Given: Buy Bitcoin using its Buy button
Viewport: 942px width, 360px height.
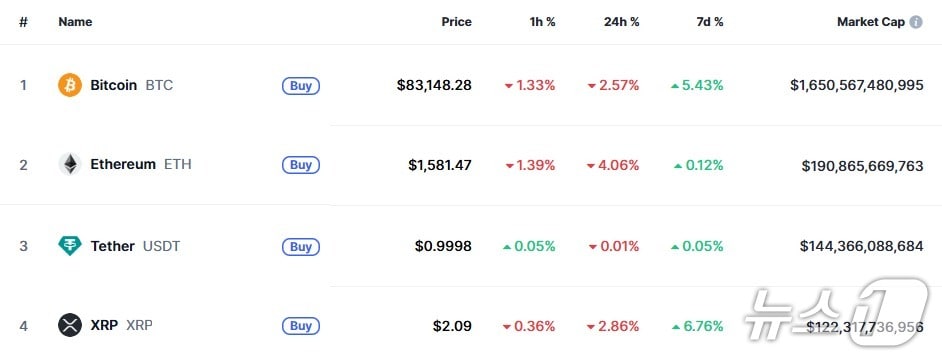Looking at the screenshot, I should (301, 86).
